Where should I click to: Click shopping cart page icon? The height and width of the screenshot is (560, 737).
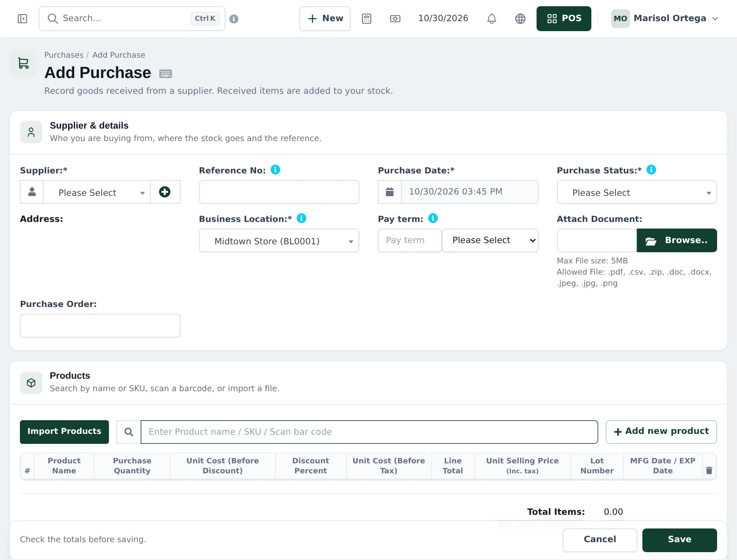(x=23, y=63)
